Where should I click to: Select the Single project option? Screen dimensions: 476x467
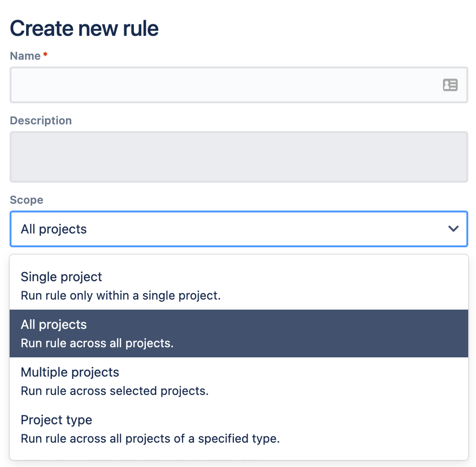tap(239, 286)
